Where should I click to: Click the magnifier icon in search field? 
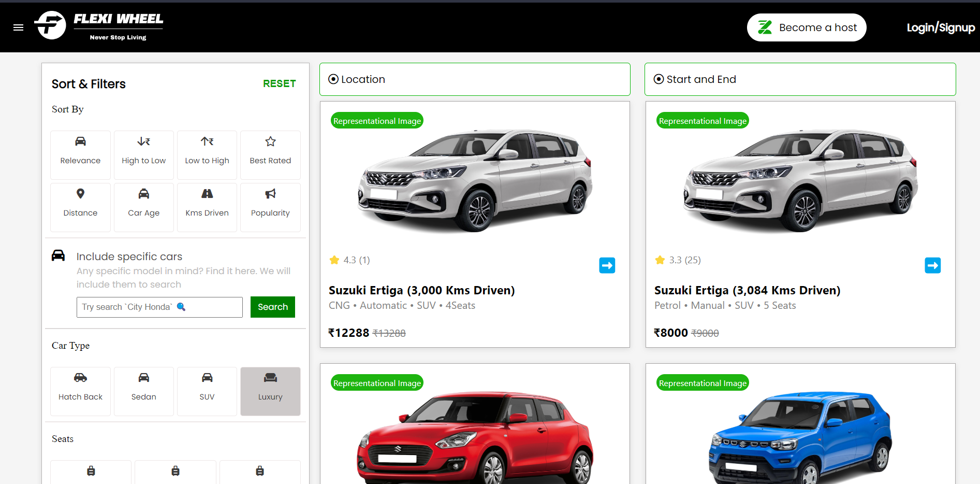pos(181,307)
